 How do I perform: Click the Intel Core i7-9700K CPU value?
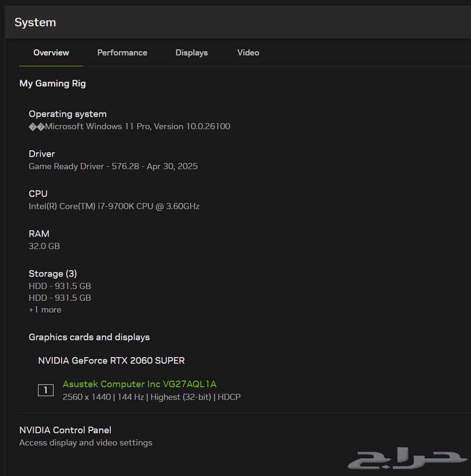point(114,206)
